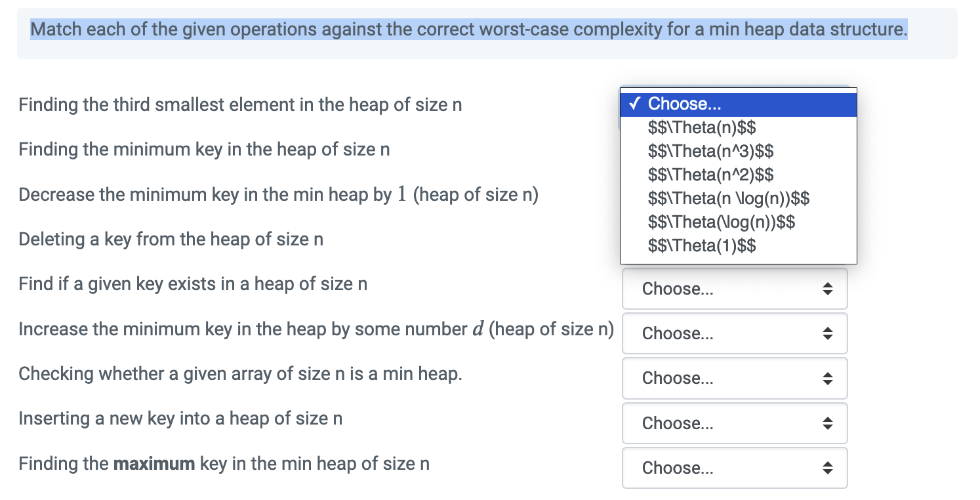Click the arrow icon of 'Finding the maximum key' select
The height and width of the screenshot is (500, 980).
[x=828, y=468]
